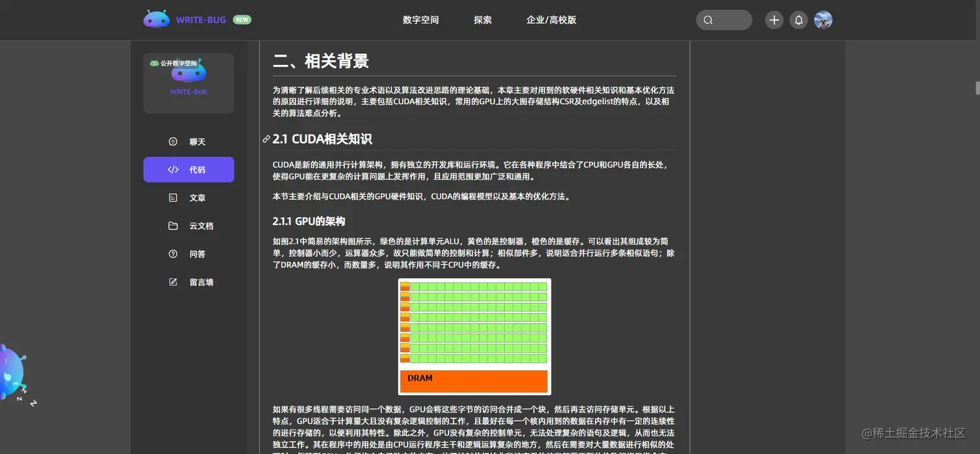Switch to the 探索 explore tab
This screenshot has width=980, height=454.
pyautogui.click(x=482, y=20)
